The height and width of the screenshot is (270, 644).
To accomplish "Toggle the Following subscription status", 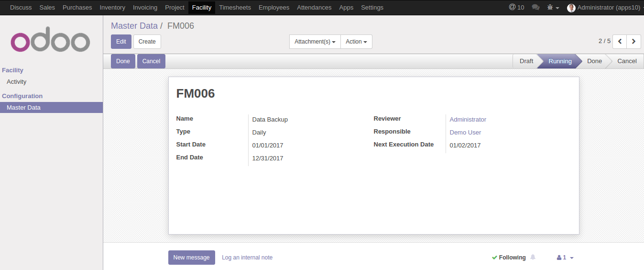I will 509,258.
